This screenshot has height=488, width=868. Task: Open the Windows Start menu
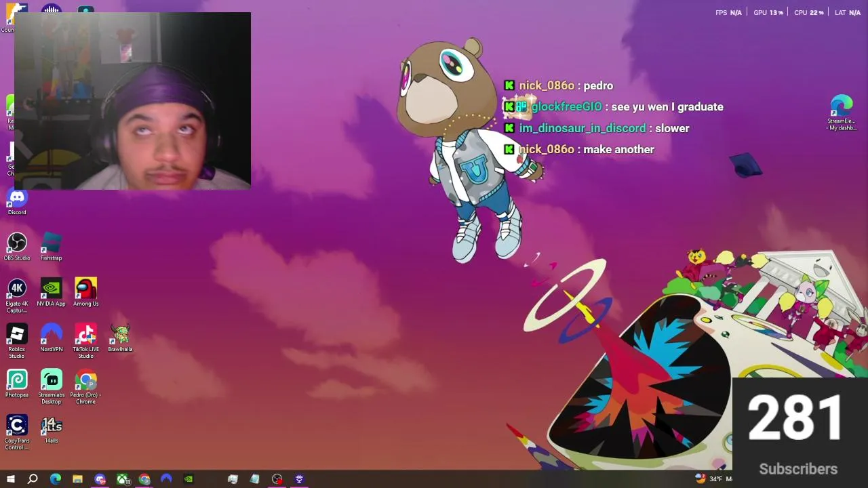tap(10, 479)
